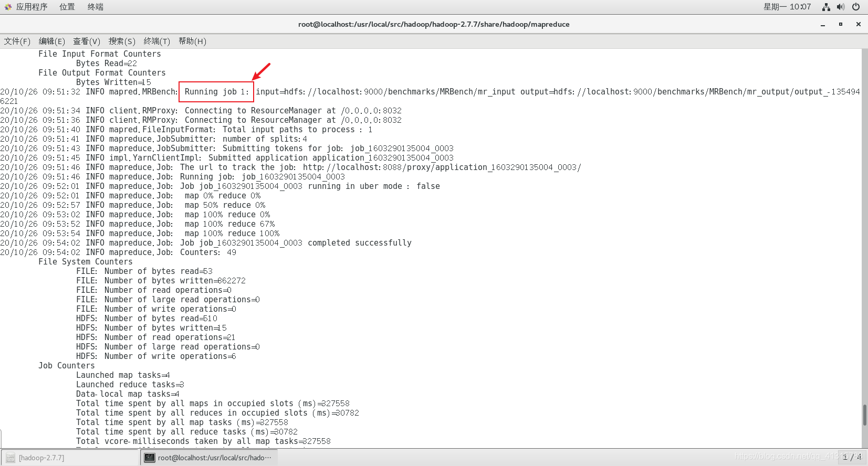The height and width of the screenshot is (466, 868).
Task: Click the text "completed successfully"
Action: (x=360, y=243)
